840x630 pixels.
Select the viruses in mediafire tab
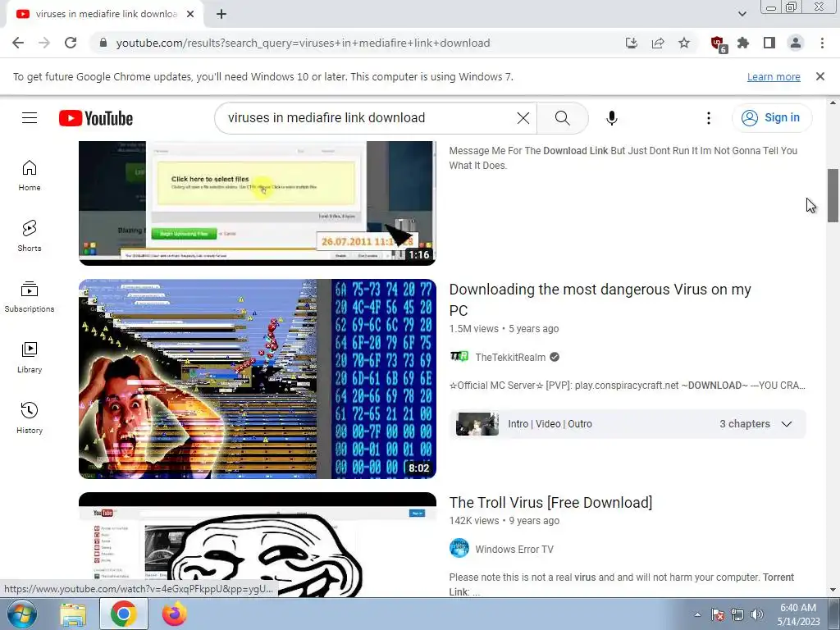click(105, 15)
